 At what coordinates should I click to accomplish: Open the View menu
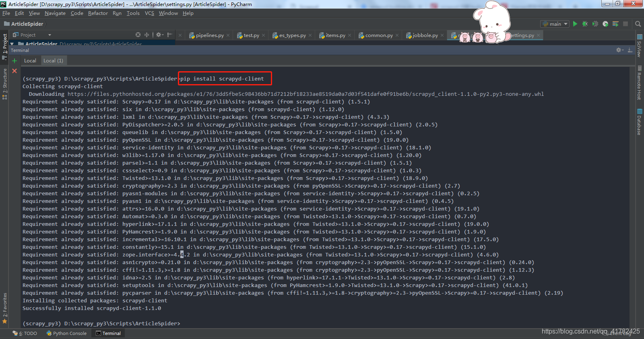34,13
